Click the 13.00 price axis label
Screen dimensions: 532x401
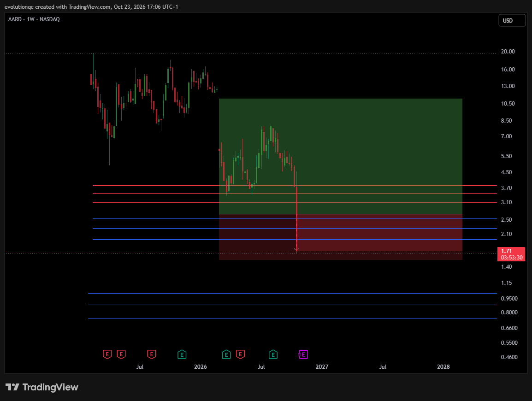pos(508,86)
